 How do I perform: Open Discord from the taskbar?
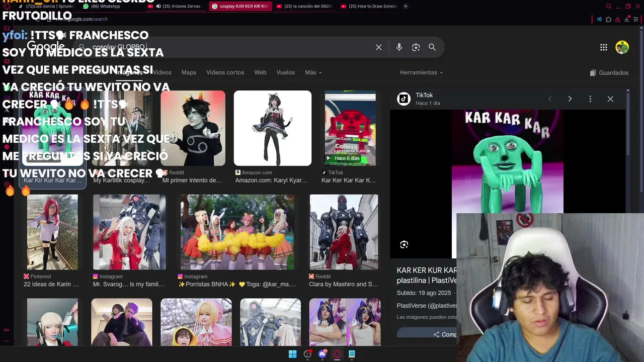(x=323, y=354)
